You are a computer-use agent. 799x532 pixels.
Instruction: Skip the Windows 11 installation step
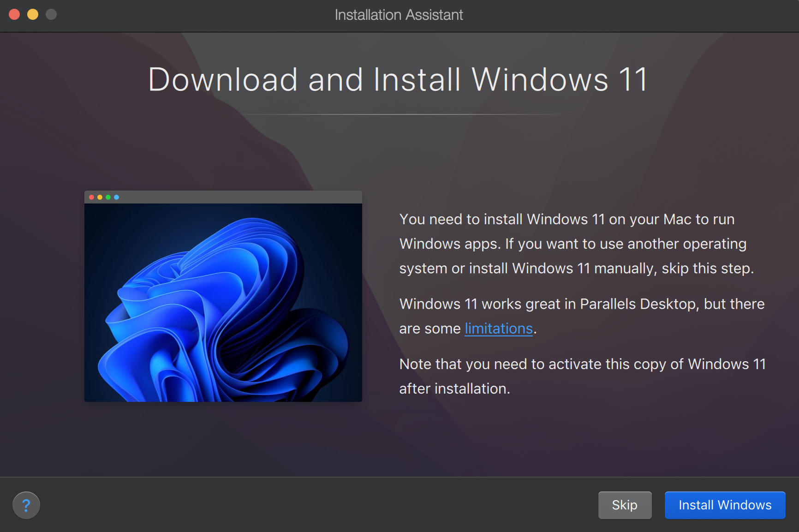click(625, 505)
